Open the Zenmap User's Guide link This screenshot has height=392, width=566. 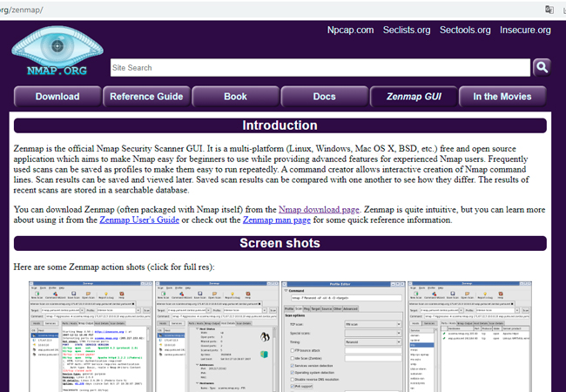coord(139,220)
